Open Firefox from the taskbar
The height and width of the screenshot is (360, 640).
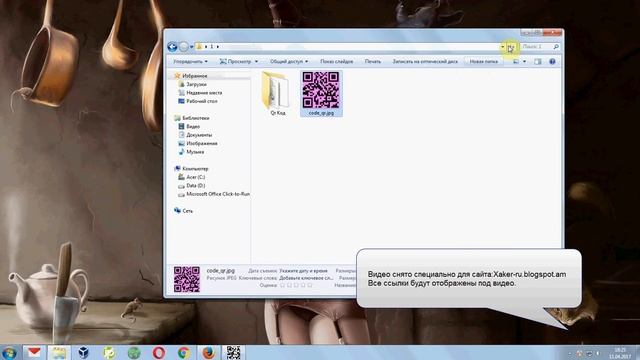pyautogui.click(x=209, y=353)
